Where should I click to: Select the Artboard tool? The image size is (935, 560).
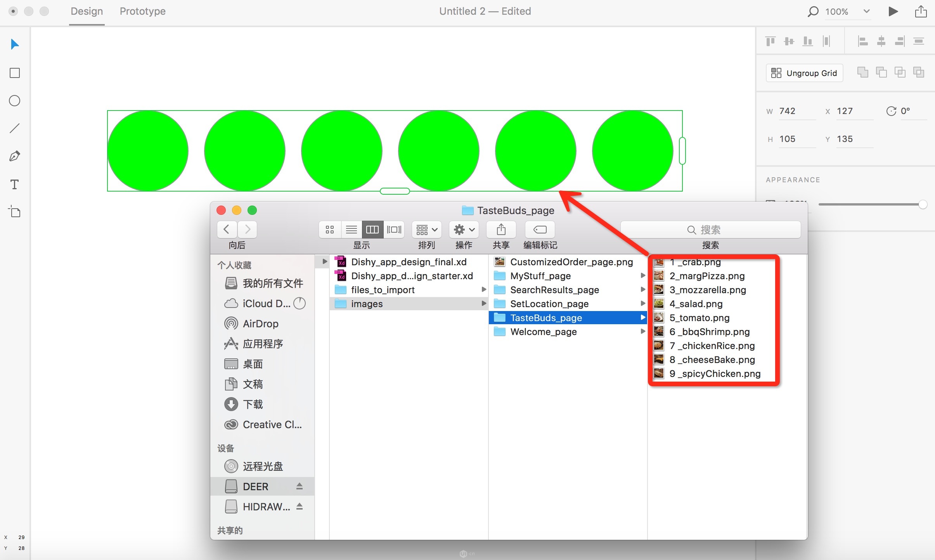(15, 212)
